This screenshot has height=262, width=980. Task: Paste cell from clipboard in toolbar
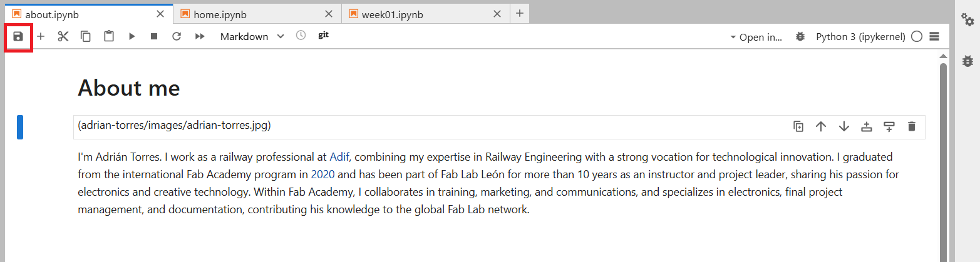tap(109, 37)
